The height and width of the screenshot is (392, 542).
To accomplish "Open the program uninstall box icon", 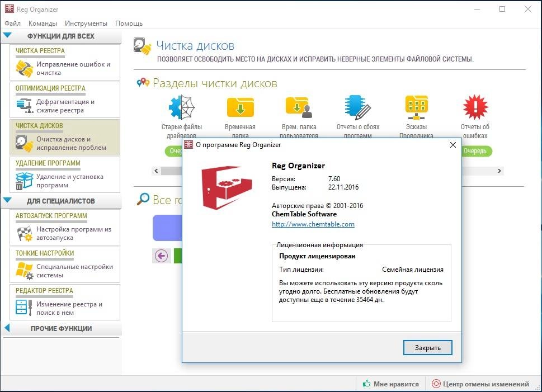I will pyautogui.click(x=24, y=181).
